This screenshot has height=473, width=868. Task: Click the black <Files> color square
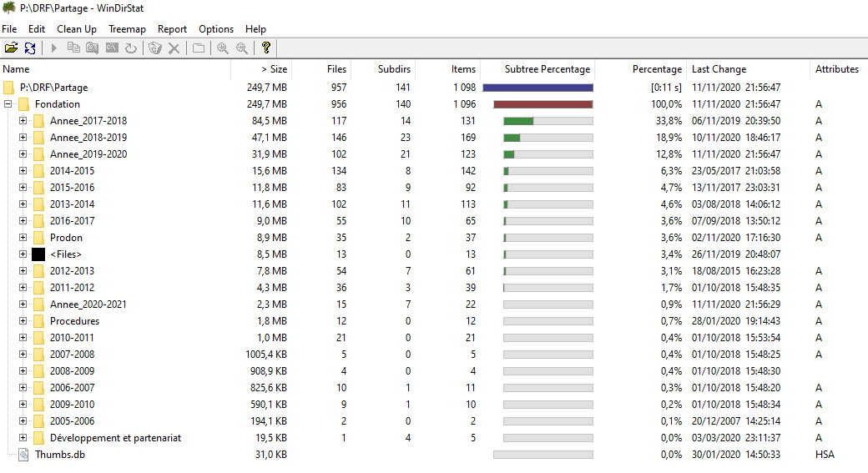click(x=38, y=254)
